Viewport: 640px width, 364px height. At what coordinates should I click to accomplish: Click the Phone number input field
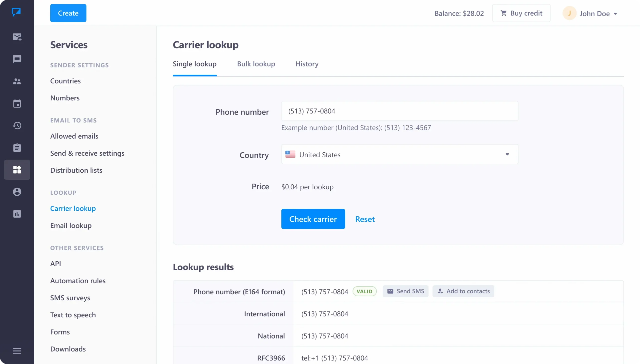click(400, 111)
